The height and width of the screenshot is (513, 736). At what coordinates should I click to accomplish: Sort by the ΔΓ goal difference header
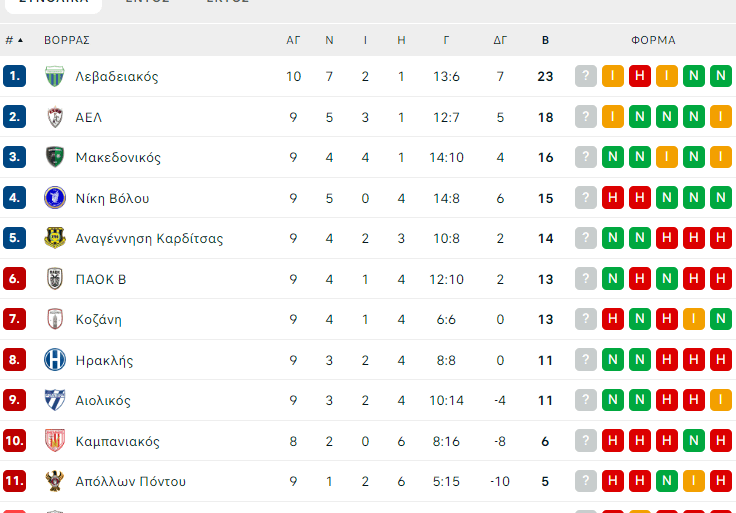pyautogui.click(x=500, y=41)
